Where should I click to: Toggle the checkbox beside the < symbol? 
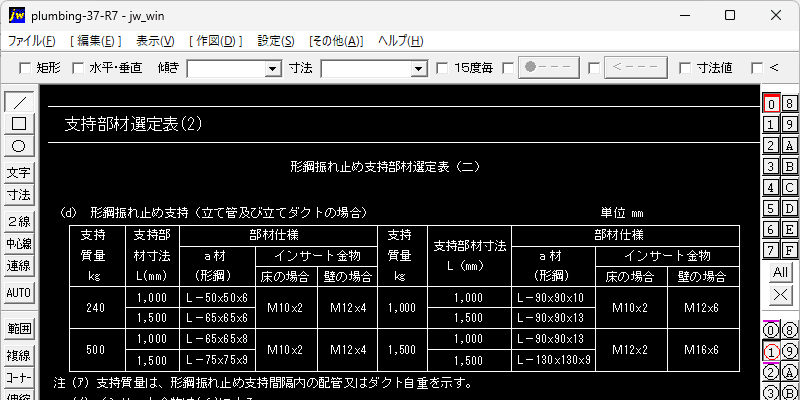(x=757, y=68)
